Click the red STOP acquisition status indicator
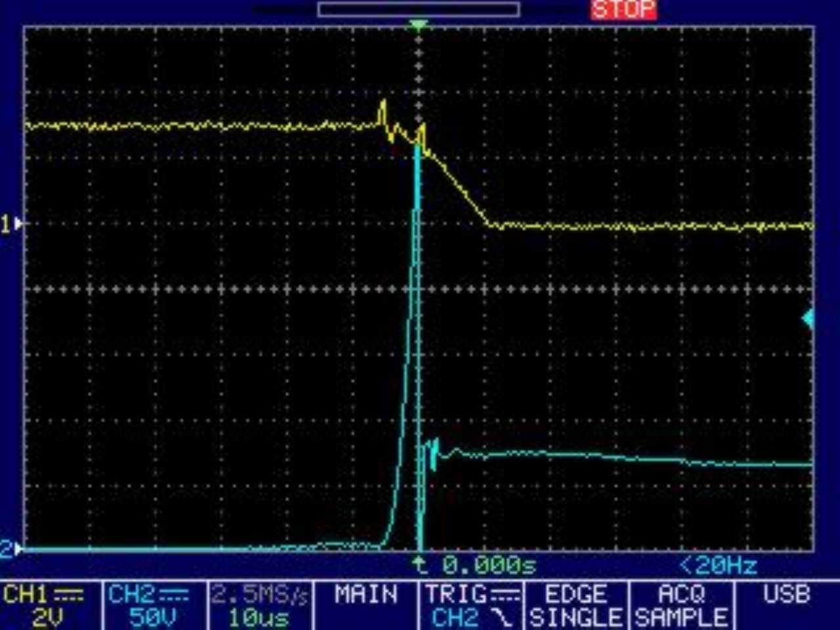Image resolution: width=840 pixels, height=630 pixels. [x=623, y=10]
